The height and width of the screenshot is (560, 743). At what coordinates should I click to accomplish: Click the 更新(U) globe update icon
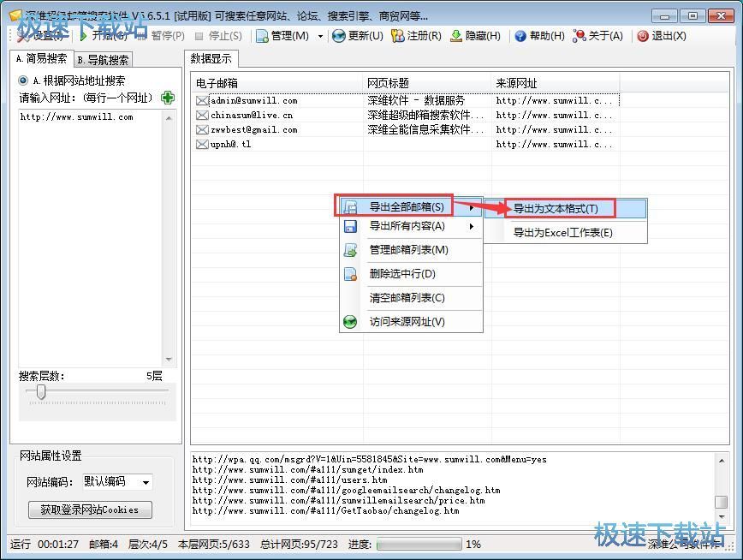(338, 36)
